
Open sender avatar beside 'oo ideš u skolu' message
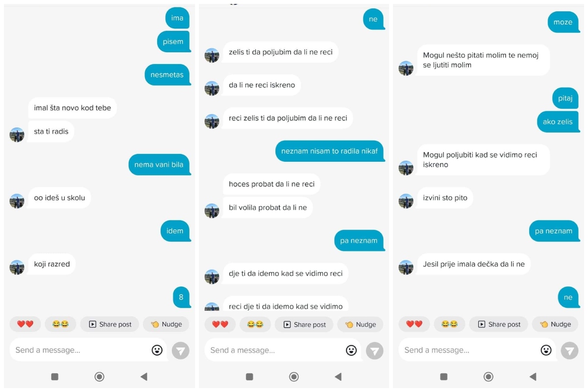(17, 201)
